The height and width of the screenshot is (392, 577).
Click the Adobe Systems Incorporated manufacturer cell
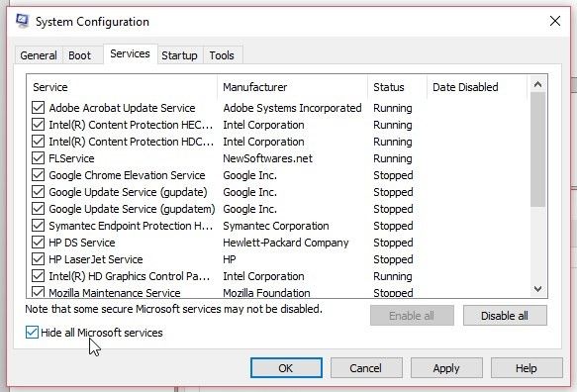tap(292, 108)
